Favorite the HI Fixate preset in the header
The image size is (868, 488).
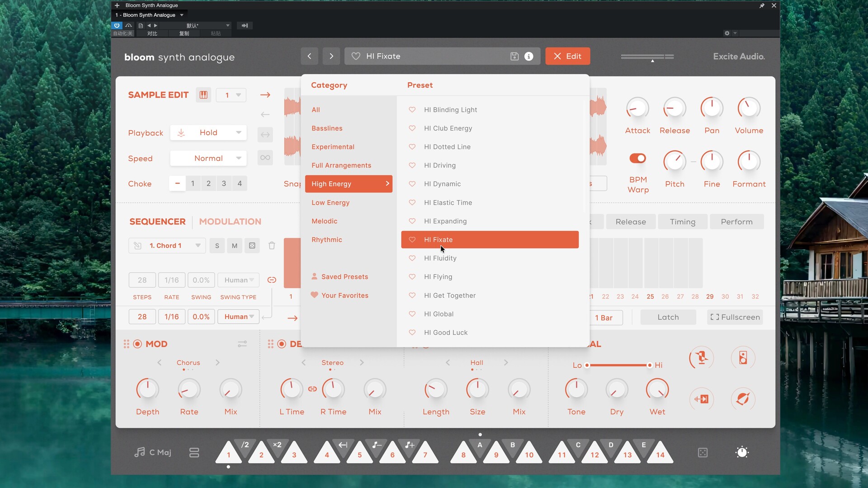click(356, 56)
